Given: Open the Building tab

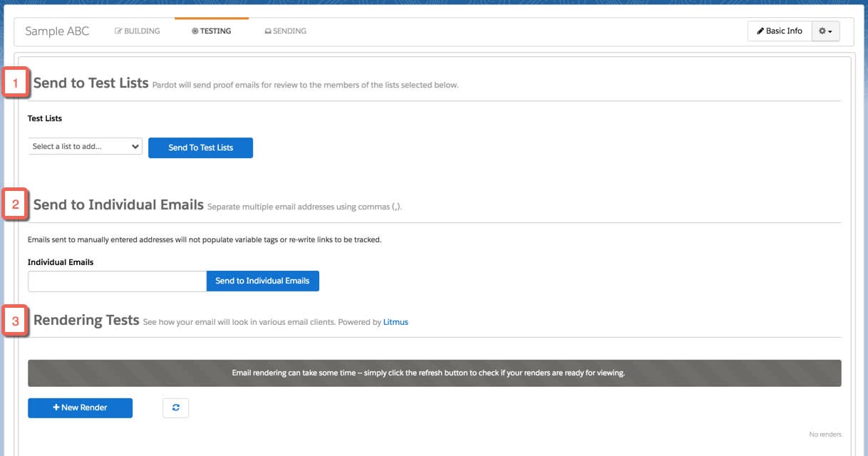Looking at the screenshot, I should point(138,31).
